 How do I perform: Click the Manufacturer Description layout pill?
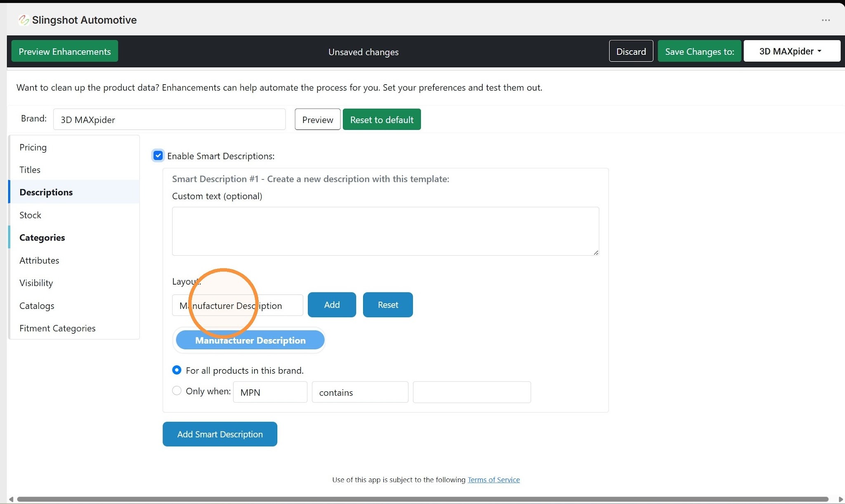tap(250, 340)
